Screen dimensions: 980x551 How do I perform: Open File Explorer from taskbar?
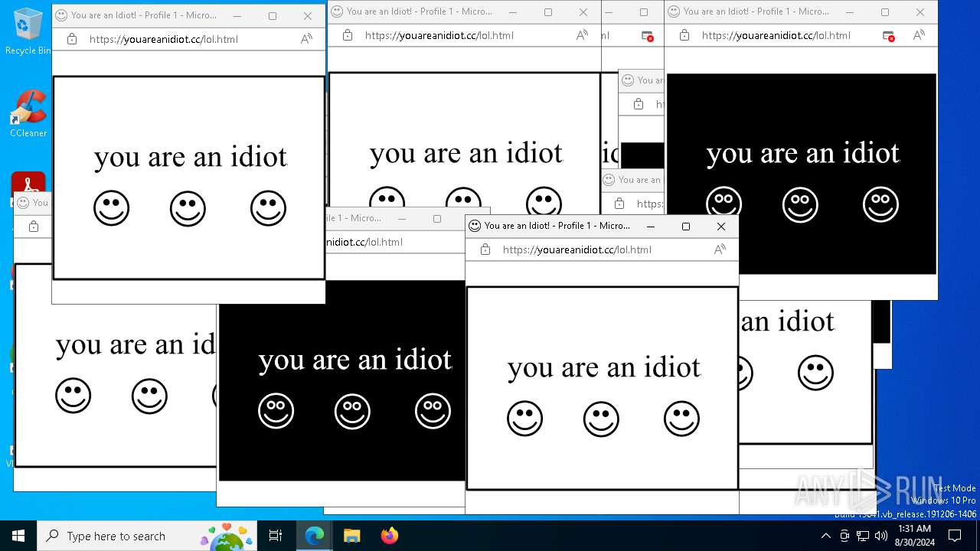(351, 536)
